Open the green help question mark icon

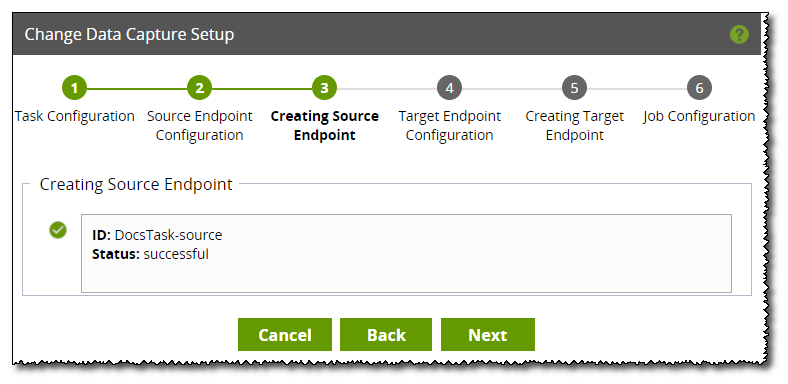[739, 35]
